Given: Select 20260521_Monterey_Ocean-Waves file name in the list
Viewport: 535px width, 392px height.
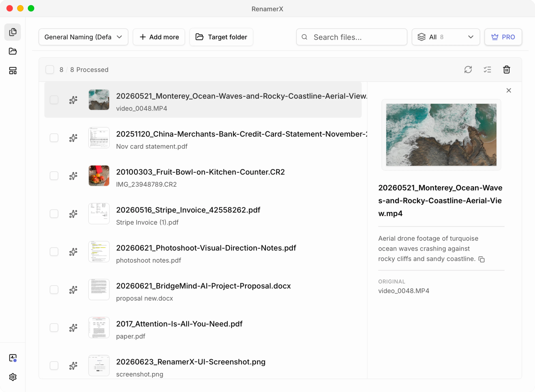Looking at the screenshot, I should coord(241,96).
